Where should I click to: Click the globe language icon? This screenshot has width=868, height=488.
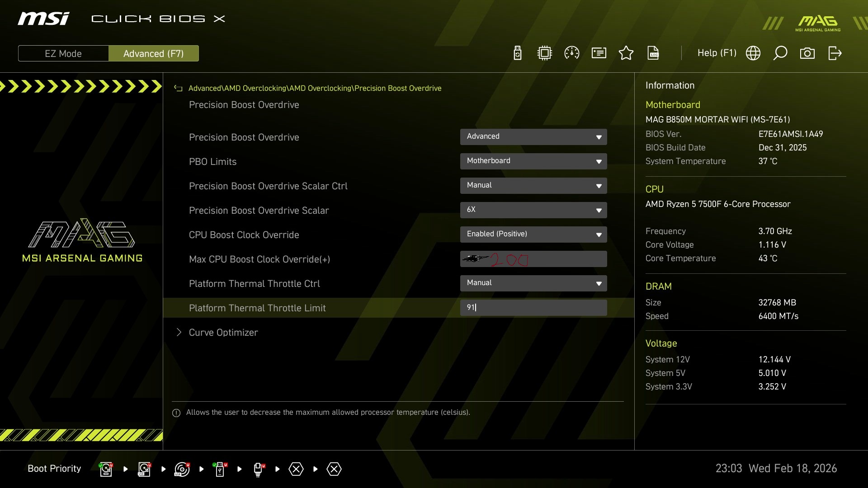pyautogui.click(x=753, y=53)
